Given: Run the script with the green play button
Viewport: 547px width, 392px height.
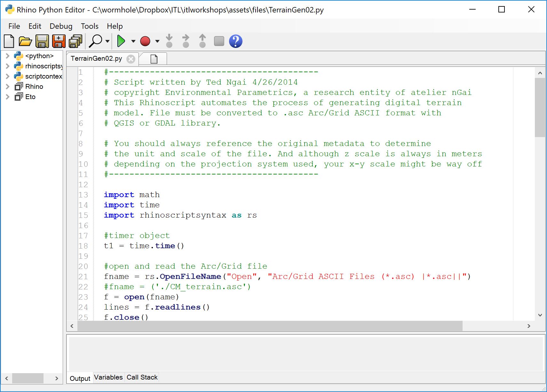Looking at the screenshot, I should click(x=121, y=41).
